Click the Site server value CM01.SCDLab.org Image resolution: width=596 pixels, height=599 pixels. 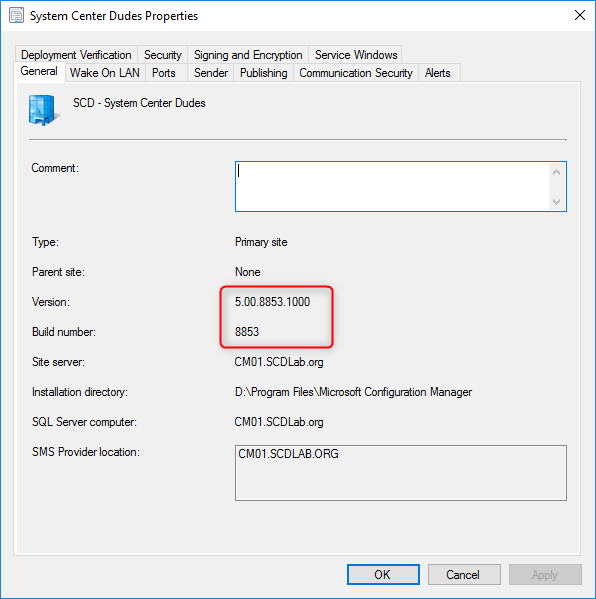(279, 362)
